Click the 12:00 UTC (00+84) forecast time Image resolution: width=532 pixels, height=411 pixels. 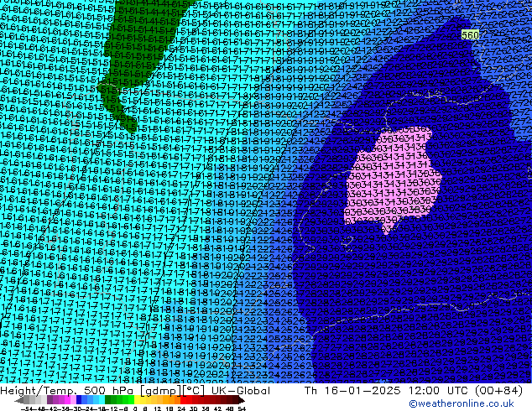[x=466, y=391]
